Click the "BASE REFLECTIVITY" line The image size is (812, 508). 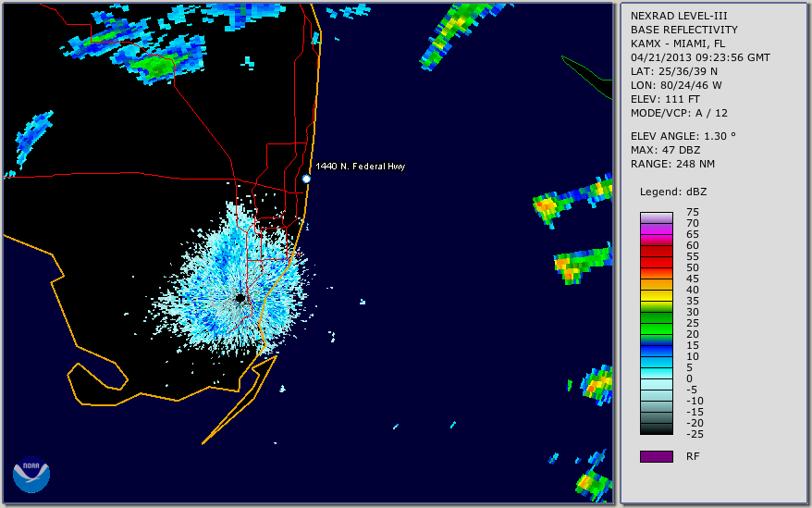[x=684, y=30]
